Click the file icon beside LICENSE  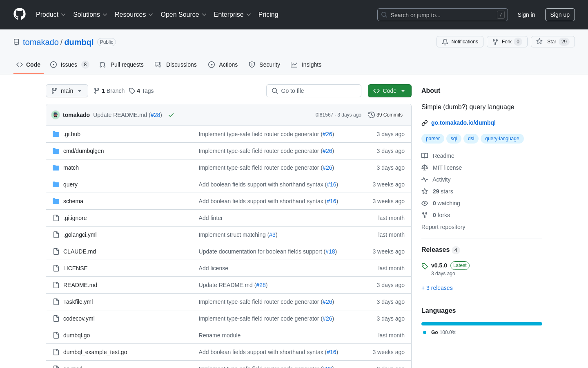(x=56, y=268)
